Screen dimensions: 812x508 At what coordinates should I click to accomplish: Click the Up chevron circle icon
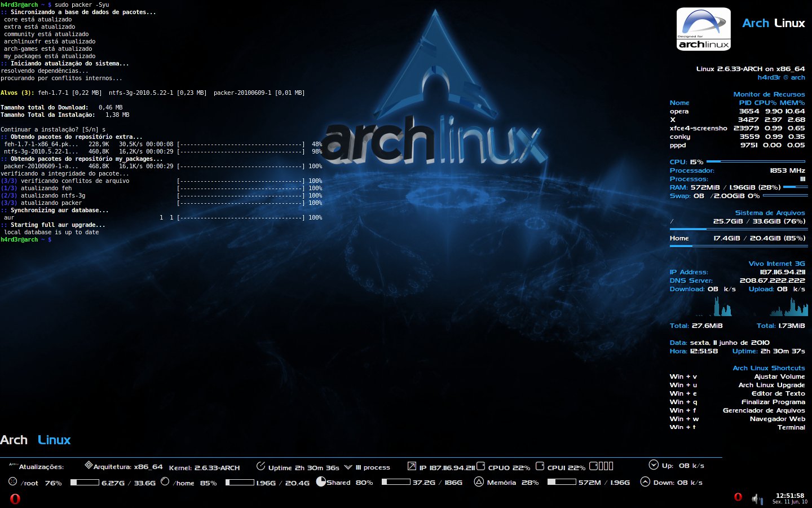tap(654, 465)
